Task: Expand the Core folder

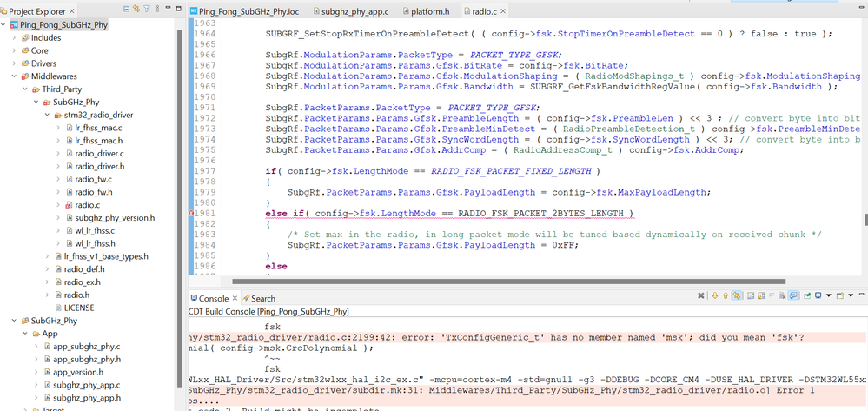Action: (x=15, y=50)
